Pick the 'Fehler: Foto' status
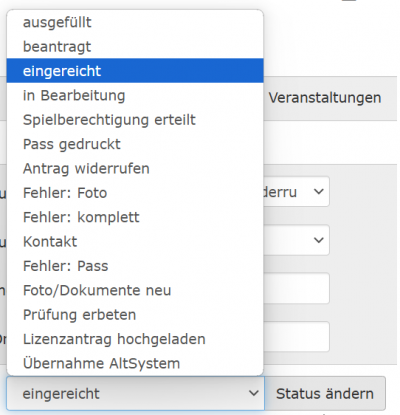The width and height of the screenshot is (400, 415). click(x=135, y=193)
